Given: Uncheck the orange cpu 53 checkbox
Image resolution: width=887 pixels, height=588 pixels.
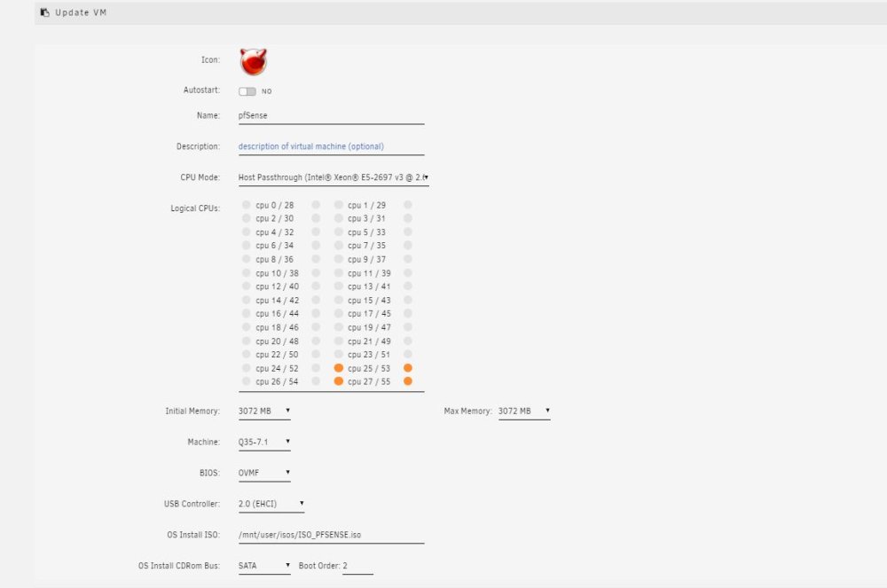Looking at the screenshot, I should pyautogui.click(x=408, y=367).
